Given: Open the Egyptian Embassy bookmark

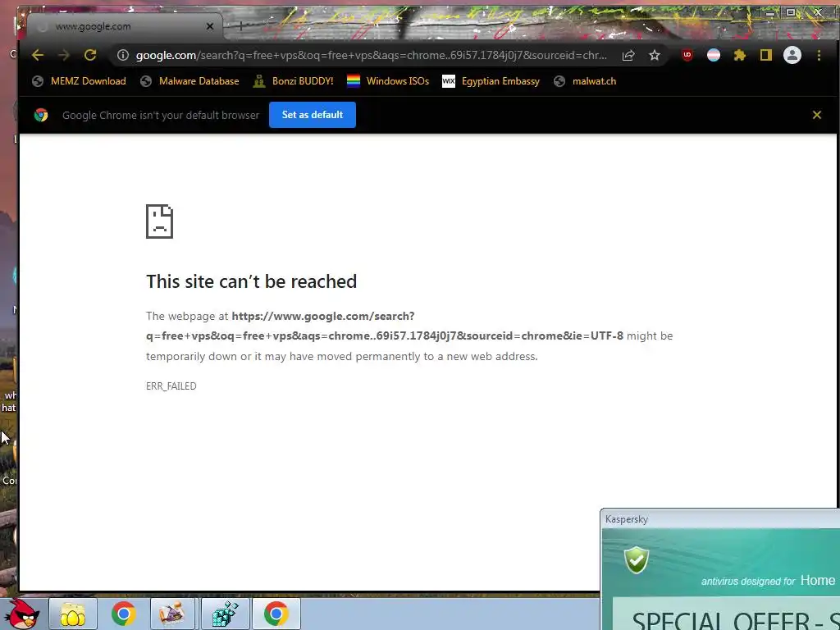Looking at the screenshot, I should point(491,81).
